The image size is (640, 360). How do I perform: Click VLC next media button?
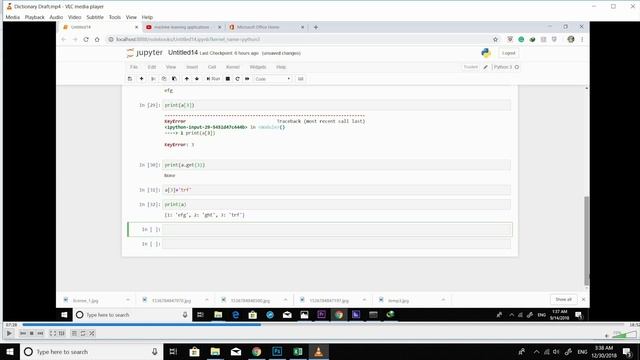coord(40,333)
